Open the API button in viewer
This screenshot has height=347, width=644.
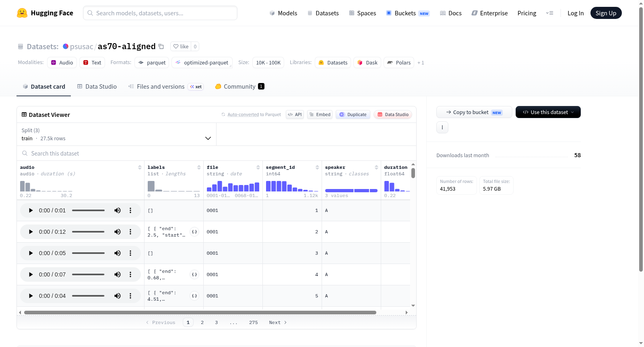point(295,114)
